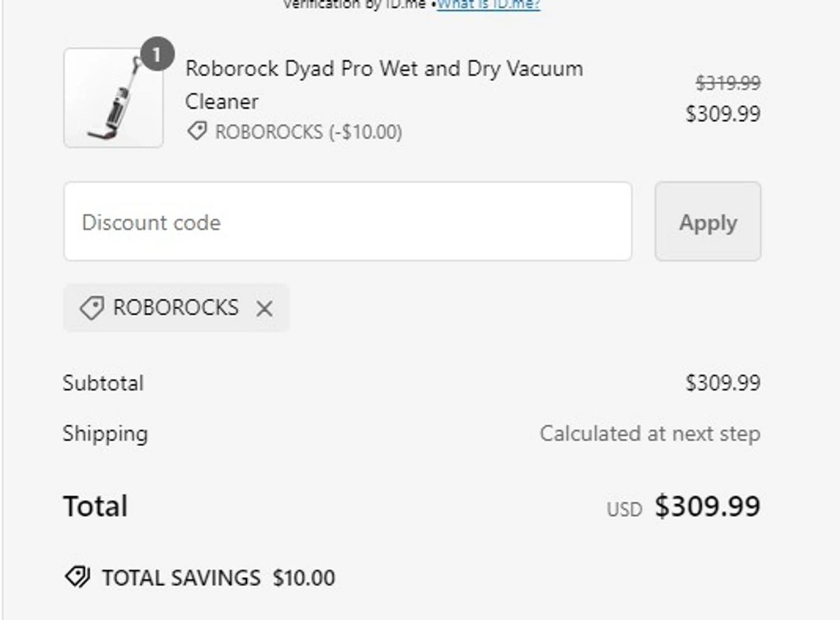Screen dimensions: 840x620
Task: Click the ROBOROCKS (-$10.00) discount text
Action: [309, 132]
